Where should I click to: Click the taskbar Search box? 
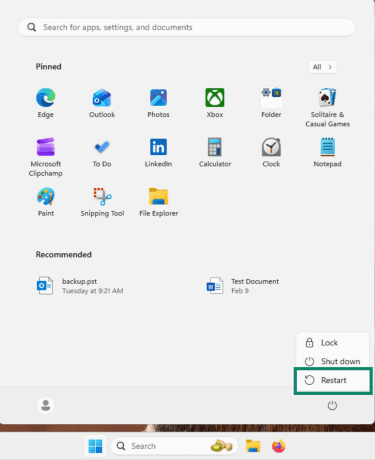coord(174,446)
